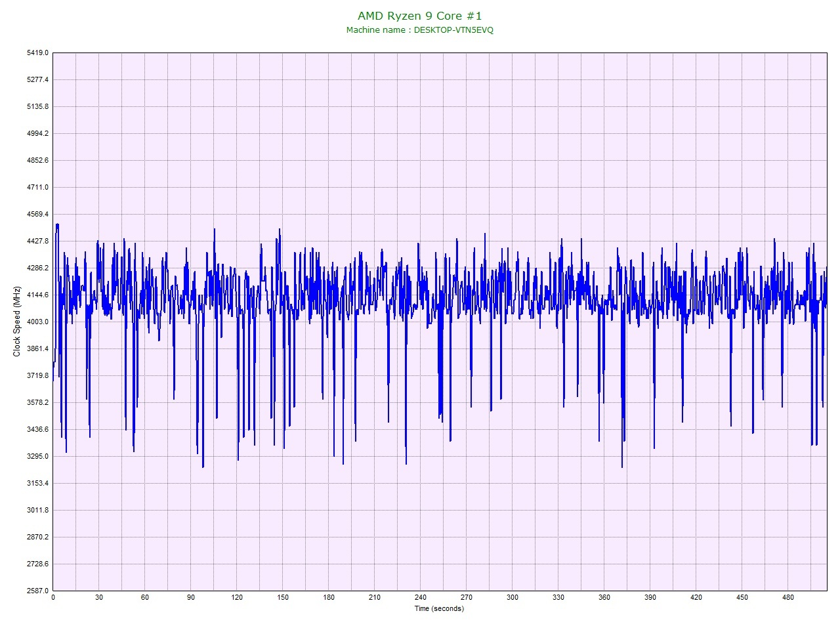Viewport: 840px width, 630px height.
Task: Click the 4286.2 y-axis tick label
Action: coord(37,268)
